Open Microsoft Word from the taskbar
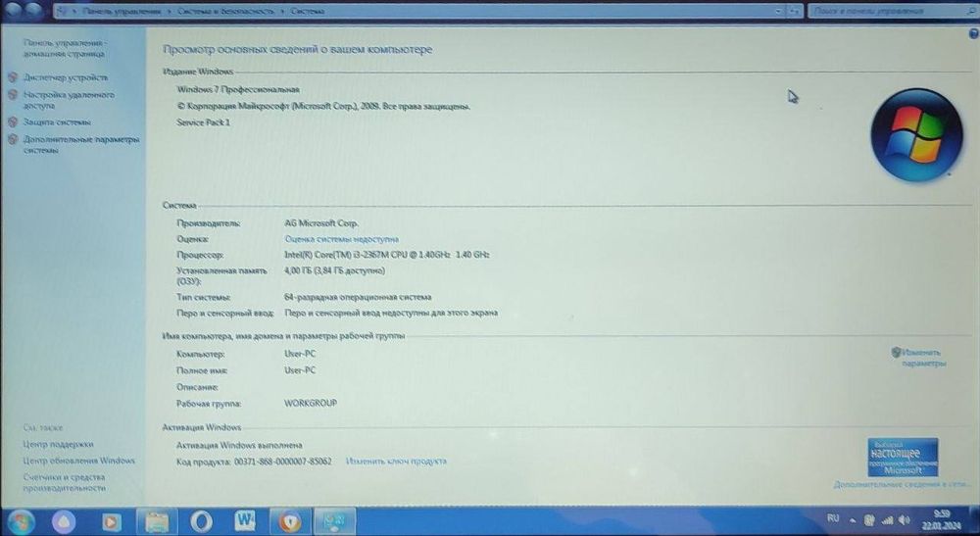The height and width of the screenshot is (536, 980). (245, 520)
